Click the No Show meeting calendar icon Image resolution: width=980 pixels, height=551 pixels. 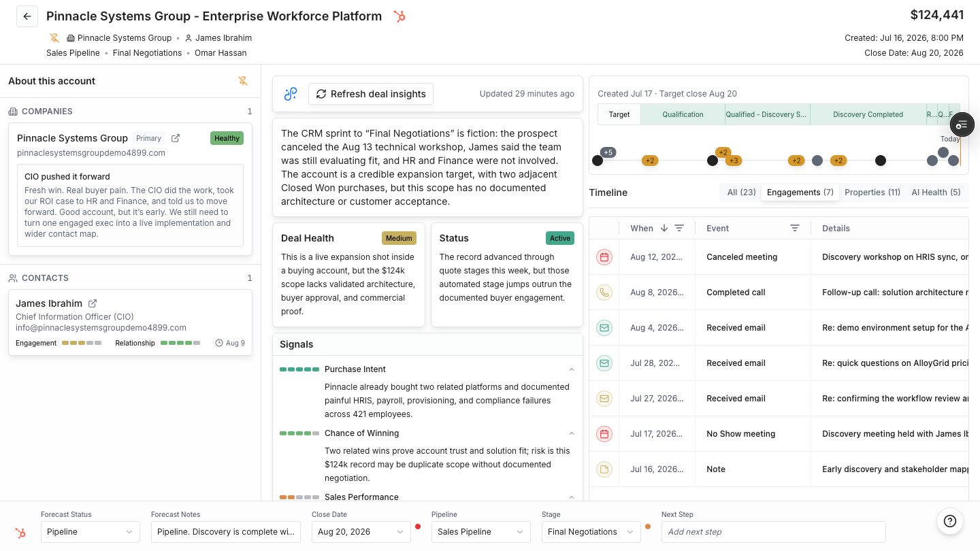pos(604,434)
